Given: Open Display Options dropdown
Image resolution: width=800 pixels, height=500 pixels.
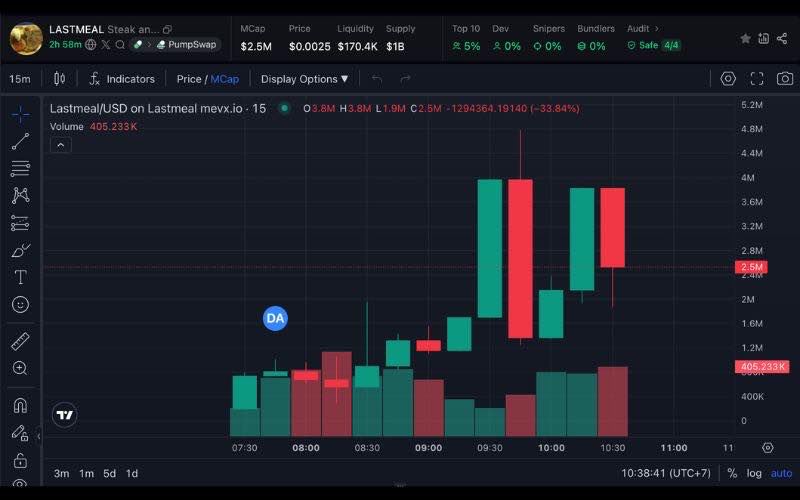Looking at the screenshot, I should 305,79.
